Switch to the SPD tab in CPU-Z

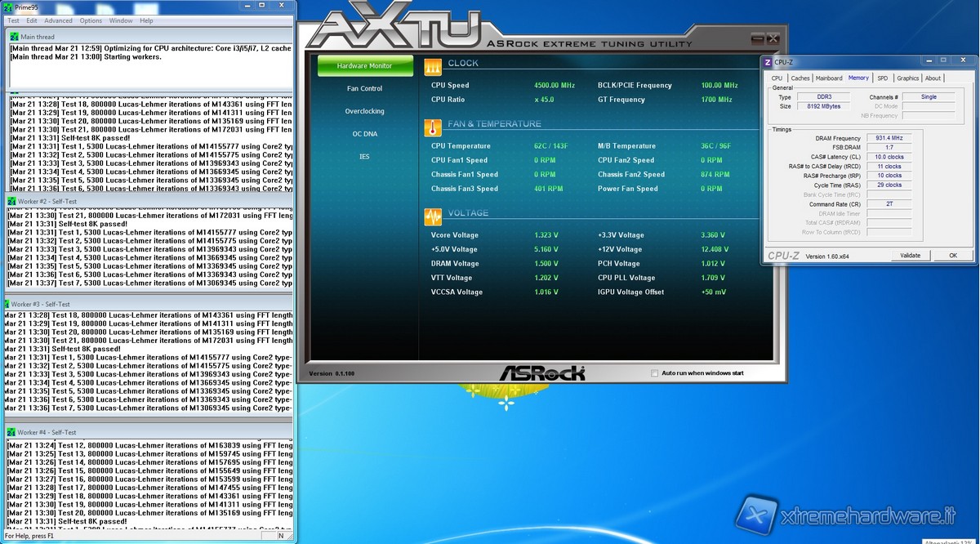(x=882, y=78)
